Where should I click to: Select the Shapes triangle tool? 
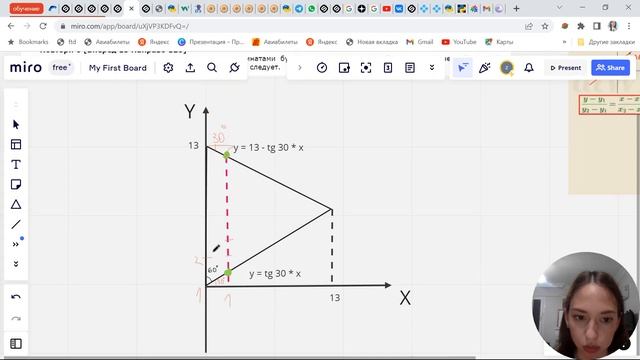coord(16,204)
